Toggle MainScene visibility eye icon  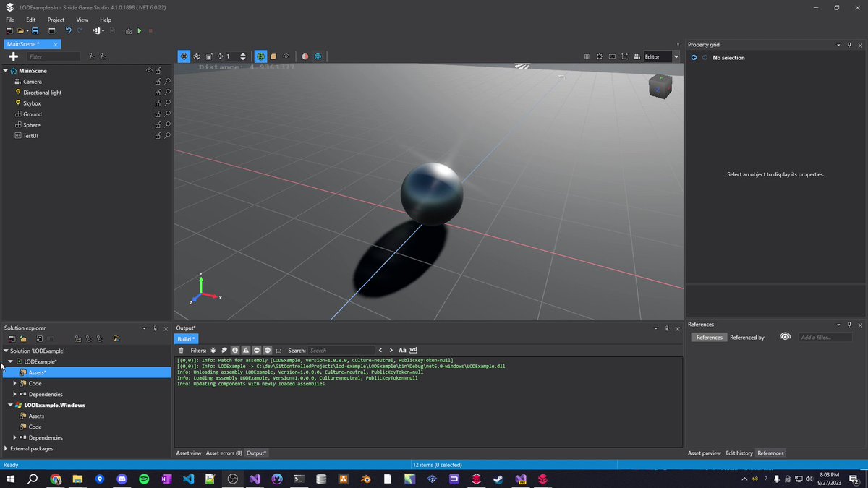point(149,71)
